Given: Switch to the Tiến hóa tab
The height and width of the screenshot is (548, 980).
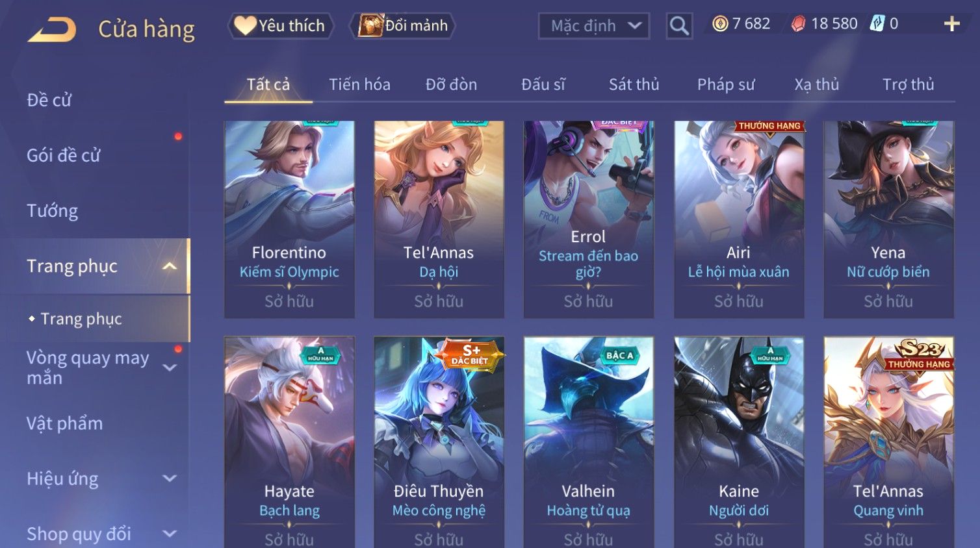Looking at the screenshot, I should coord(359,84).
